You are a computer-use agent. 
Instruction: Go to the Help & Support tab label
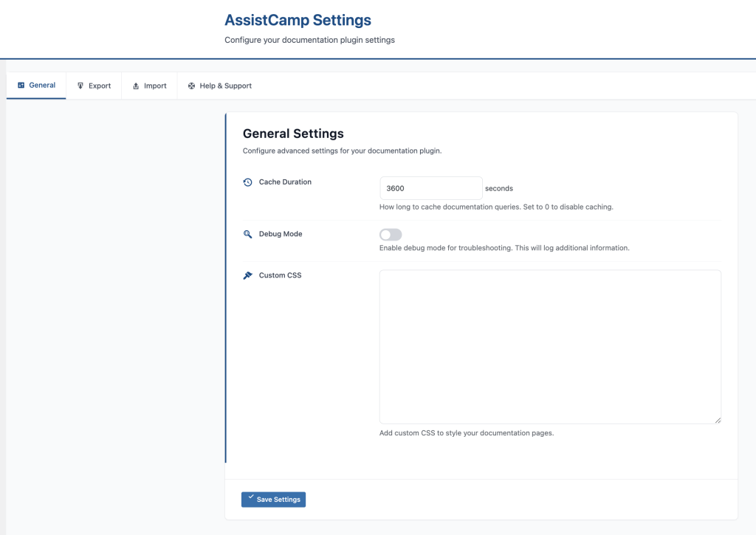225,86
